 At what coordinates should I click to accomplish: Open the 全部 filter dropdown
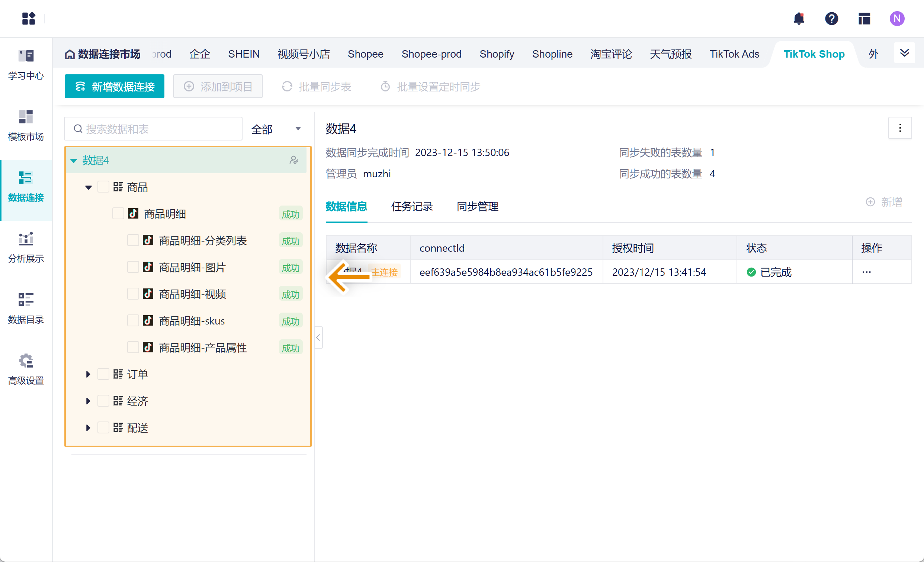tap(276, 129)
